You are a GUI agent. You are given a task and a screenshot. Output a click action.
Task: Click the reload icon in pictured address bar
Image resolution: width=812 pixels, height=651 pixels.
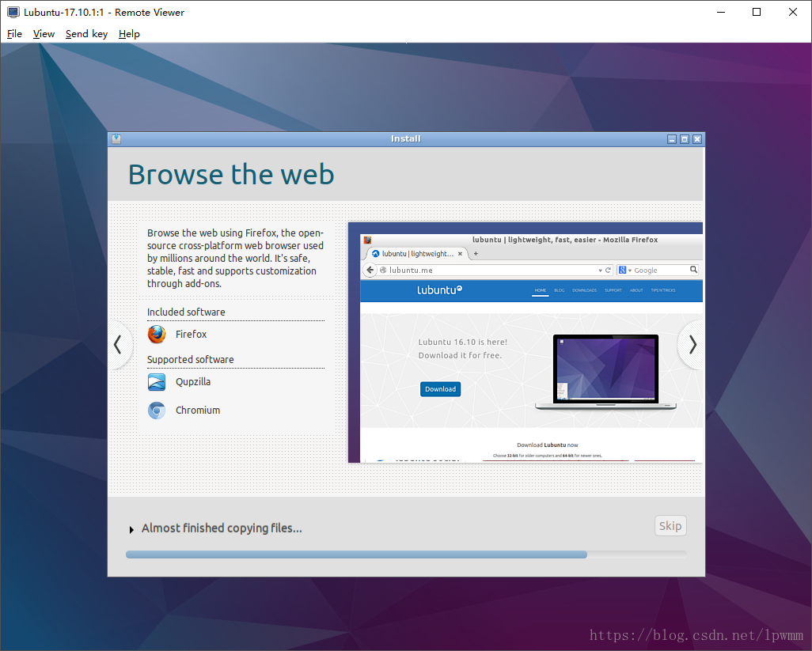point(608,270)
